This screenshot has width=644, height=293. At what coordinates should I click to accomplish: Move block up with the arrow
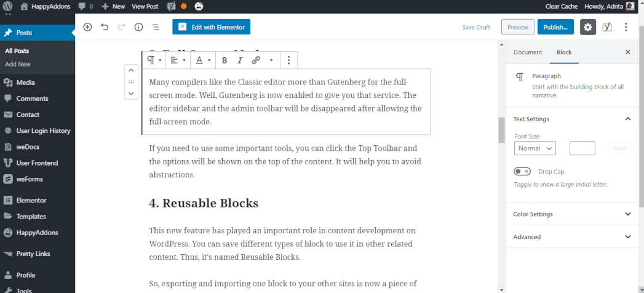(131, 70)
